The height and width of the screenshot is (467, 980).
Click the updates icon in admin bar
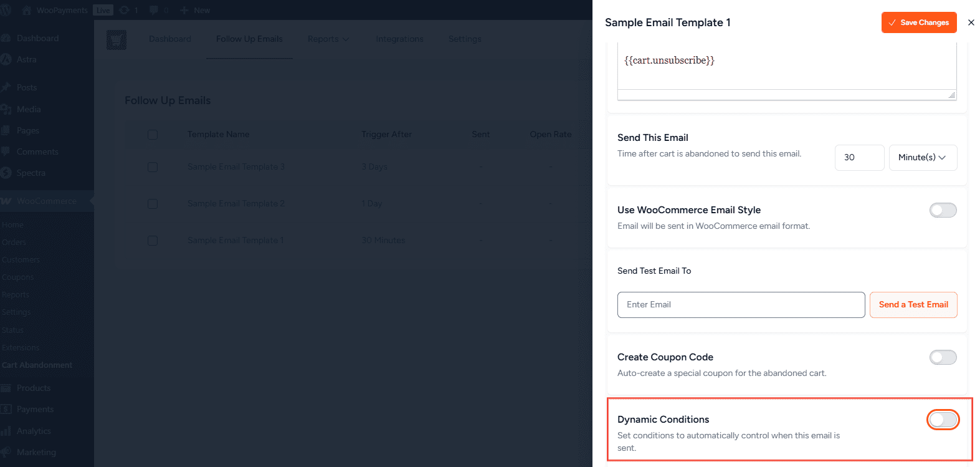[x=124, y=10]
